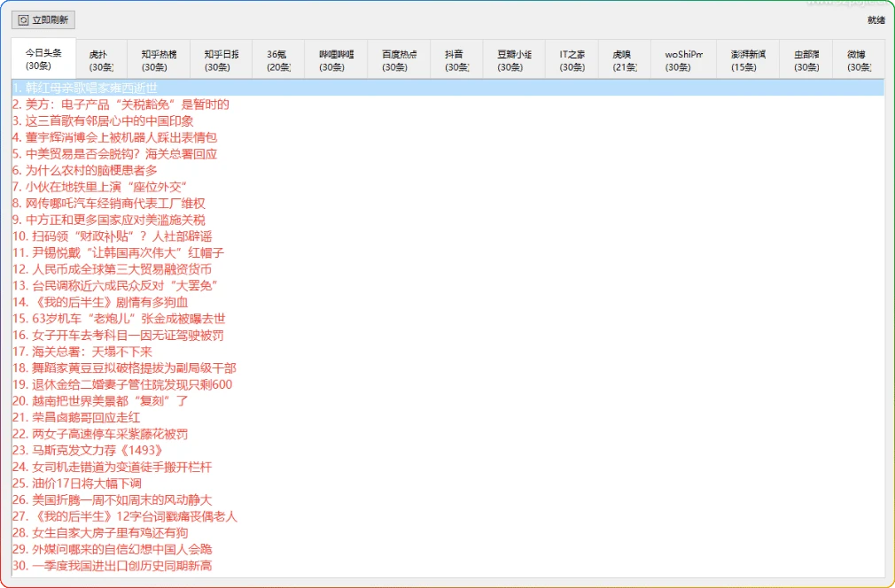895x588 pixels.
Task: Switch to the 虎扑 tab
Action: 101,58
